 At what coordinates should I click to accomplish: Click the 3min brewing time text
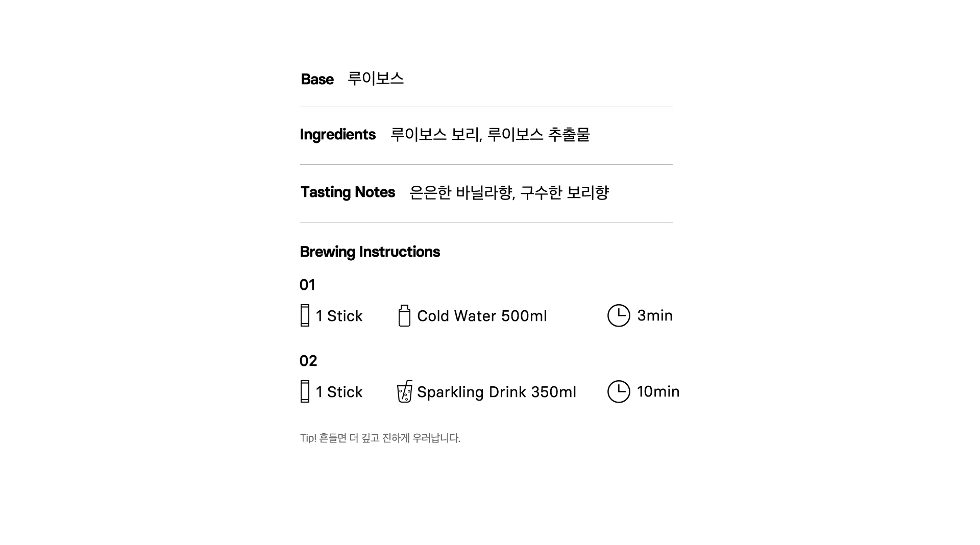[655, 315]
